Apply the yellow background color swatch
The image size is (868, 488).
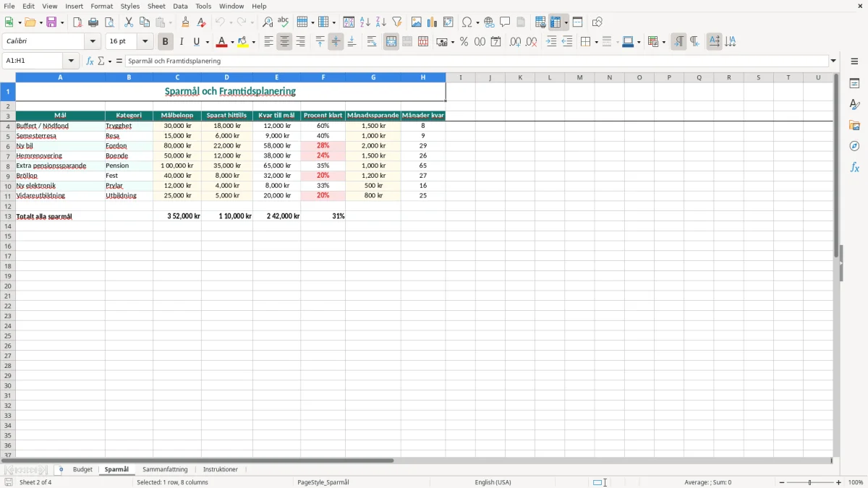point(243,42)
